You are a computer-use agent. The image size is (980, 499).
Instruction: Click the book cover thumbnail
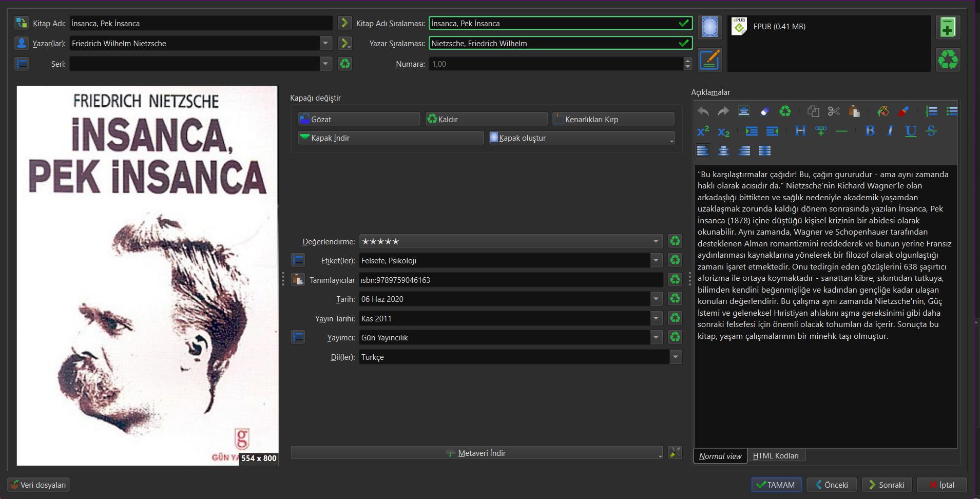[148, 276]
